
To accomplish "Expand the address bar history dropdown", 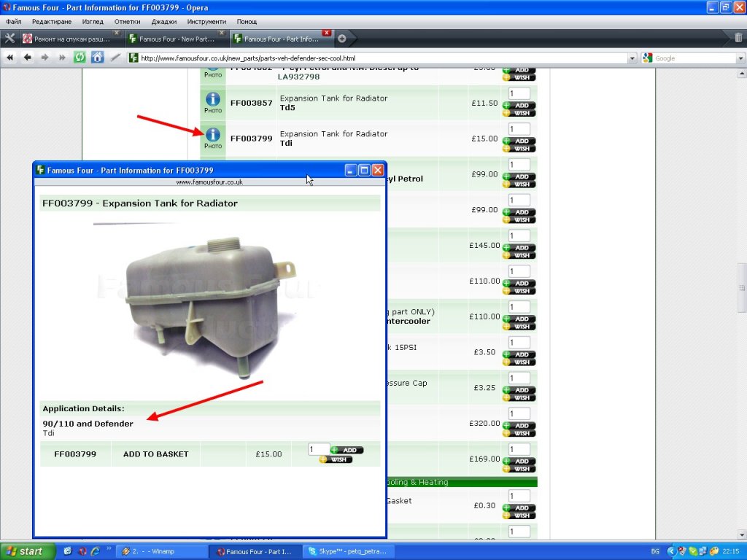I will click(631, 58).
